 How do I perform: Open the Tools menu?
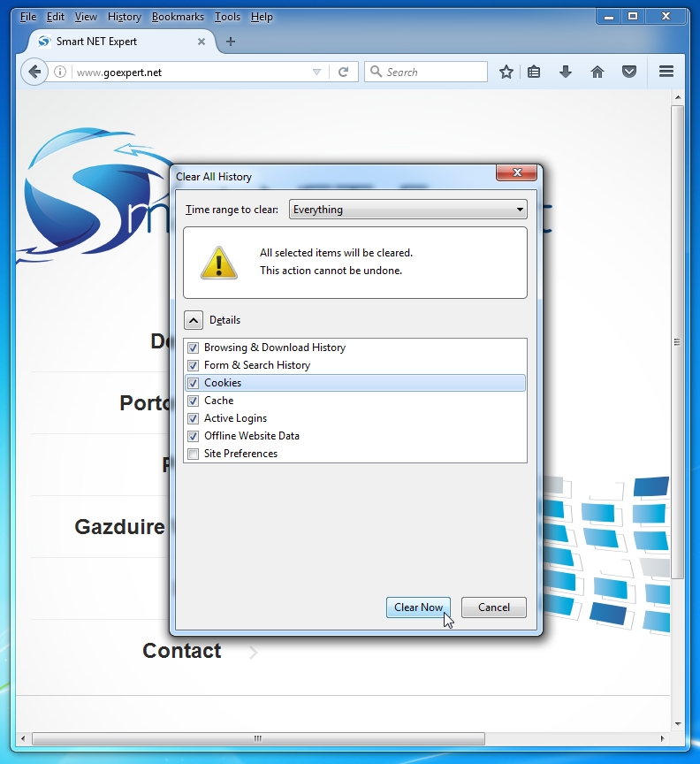coord(227,17)
